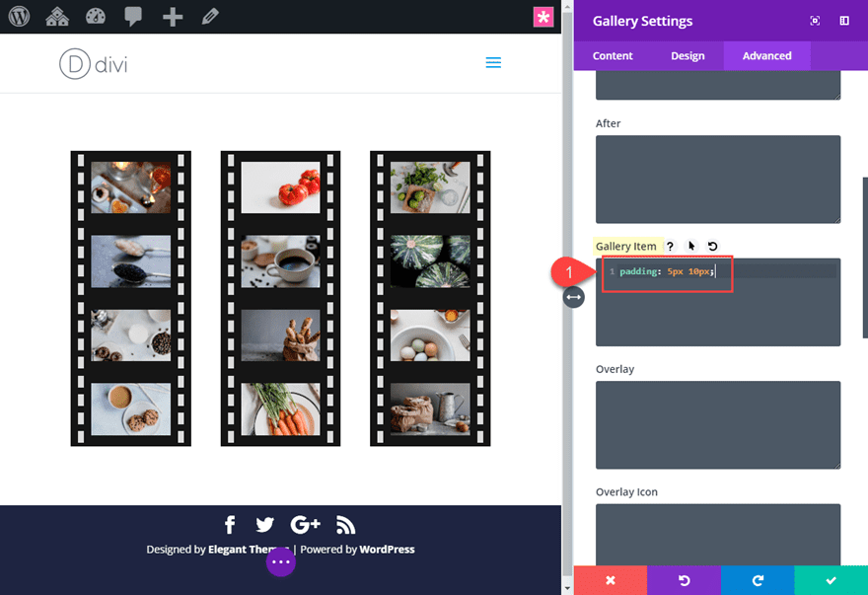The image size is (868, 595).
Task: Click the purple three-dots builder button
Action: [x=281, y=561]
